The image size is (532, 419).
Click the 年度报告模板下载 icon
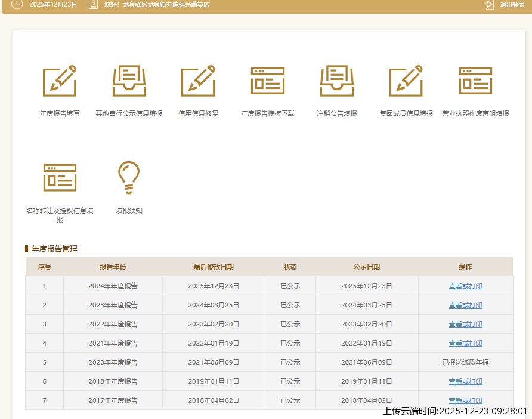[267, 81]
